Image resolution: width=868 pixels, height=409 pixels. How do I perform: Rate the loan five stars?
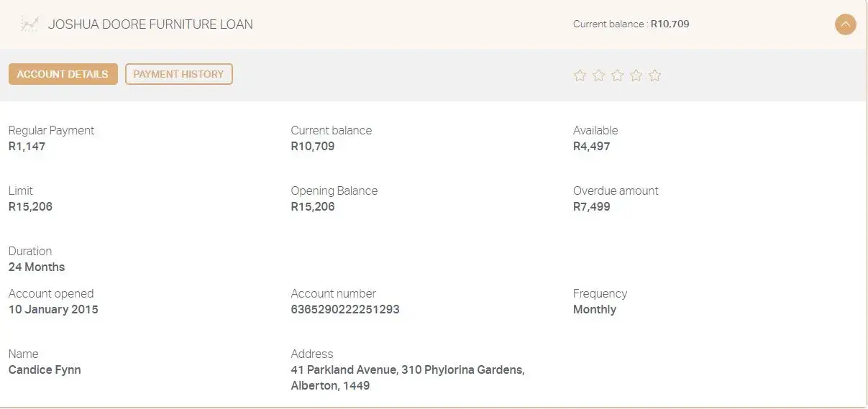click(654, 75)
